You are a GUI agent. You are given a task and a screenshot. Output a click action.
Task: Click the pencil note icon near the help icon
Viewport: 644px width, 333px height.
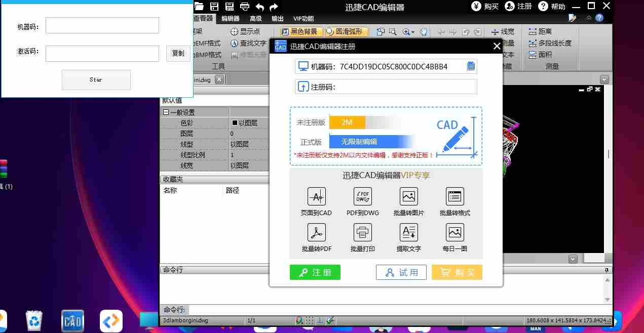572,18
